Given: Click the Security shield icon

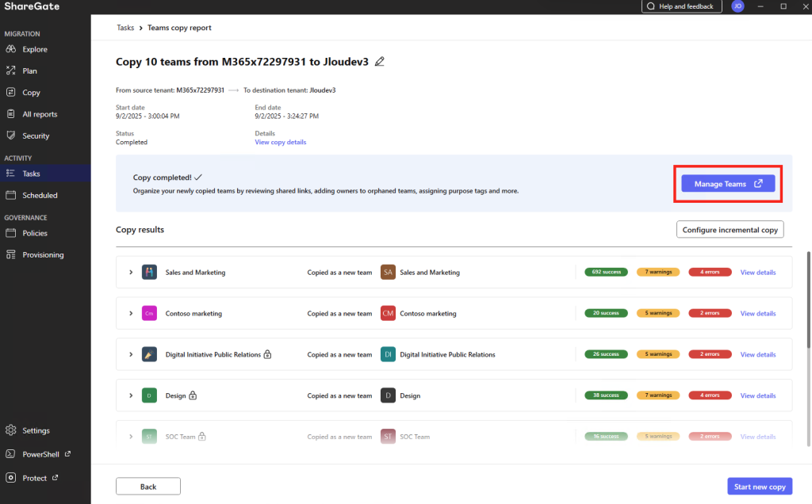Looking at the screenshot, I should pyautogui.click(x=11, y=136).
